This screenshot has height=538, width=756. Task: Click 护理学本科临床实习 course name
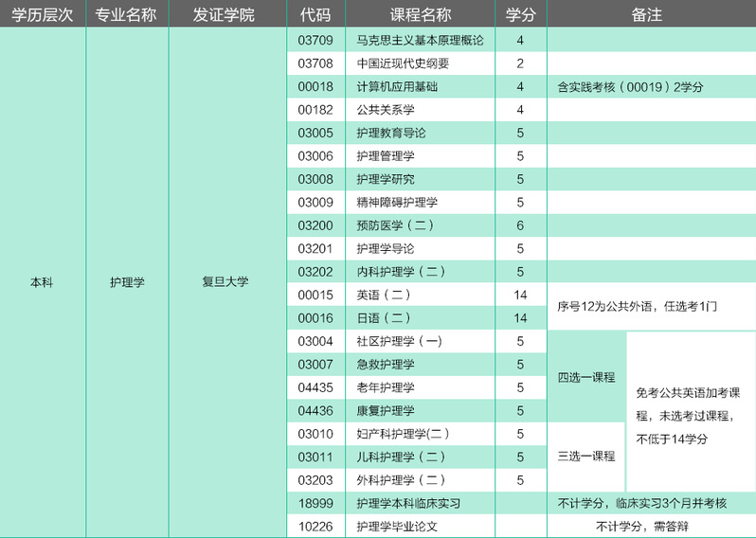pyautogui.click(x=408, y=503)
